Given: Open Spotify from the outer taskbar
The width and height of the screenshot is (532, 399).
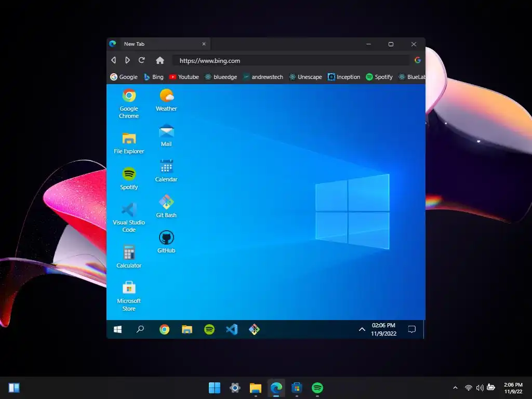Looking at the screenshot, I should click(317, 388).
